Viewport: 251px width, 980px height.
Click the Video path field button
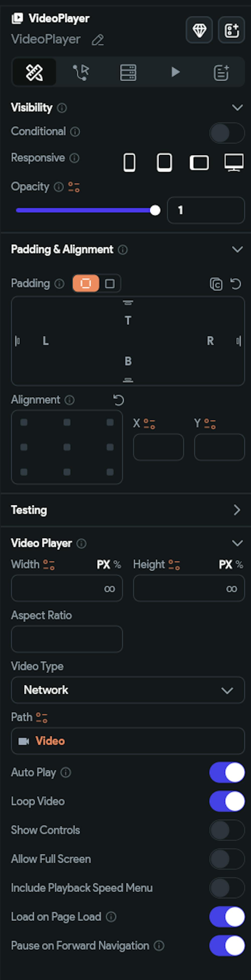click(128, 741)
